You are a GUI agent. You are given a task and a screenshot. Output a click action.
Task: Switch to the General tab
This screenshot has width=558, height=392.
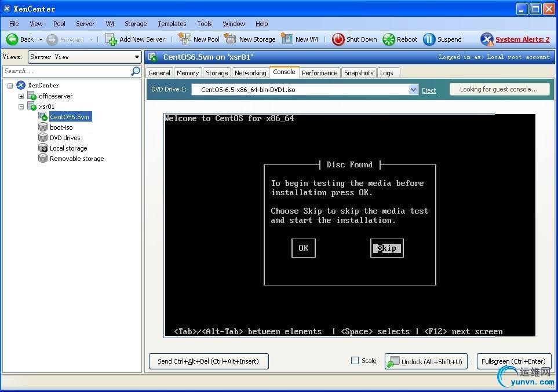[x=159, y=73]
